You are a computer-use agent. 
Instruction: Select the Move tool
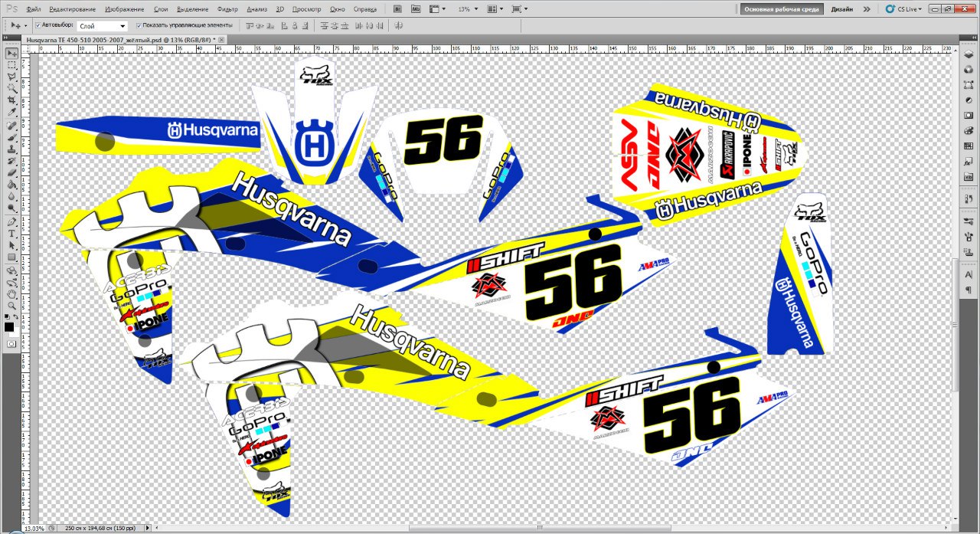tap(12, 54)
